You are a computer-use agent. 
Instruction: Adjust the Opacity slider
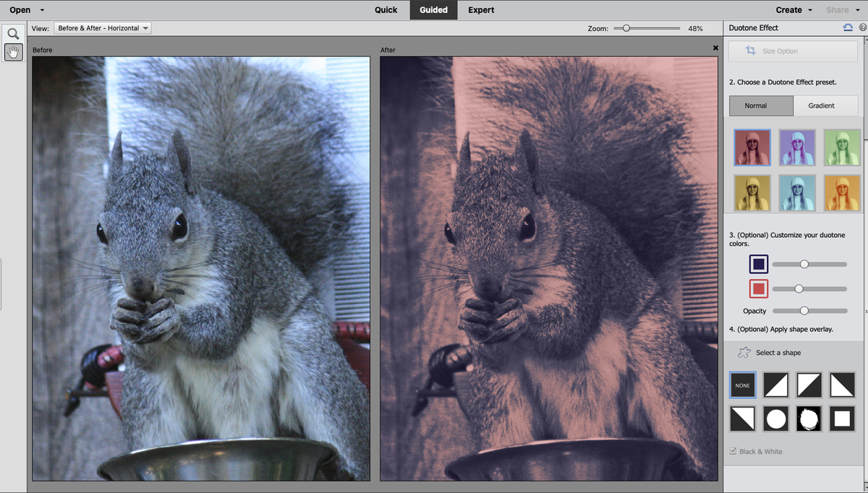coord(809,311)
